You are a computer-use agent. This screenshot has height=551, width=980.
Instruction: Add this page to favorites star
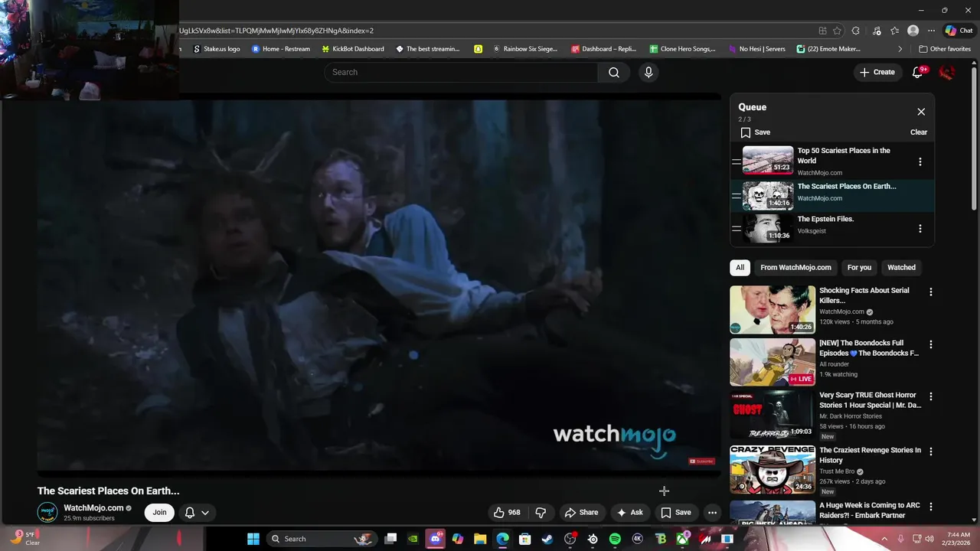(837, 31)
